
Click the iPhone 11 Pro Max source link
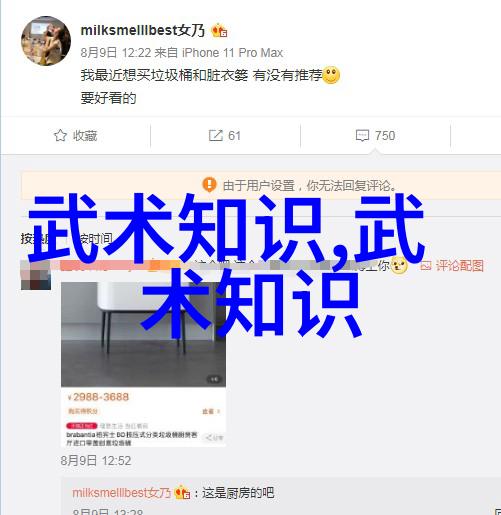point(232,53)
